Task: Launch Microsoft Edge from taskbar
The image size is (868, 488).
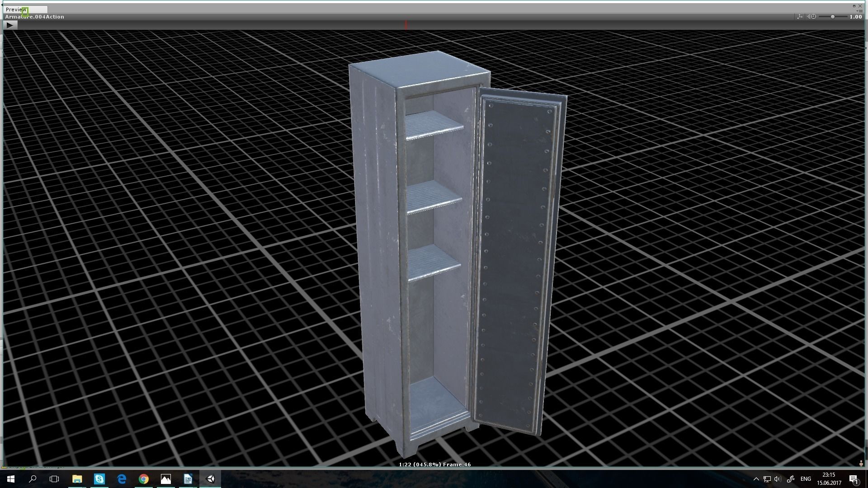Action: point(121,479)
